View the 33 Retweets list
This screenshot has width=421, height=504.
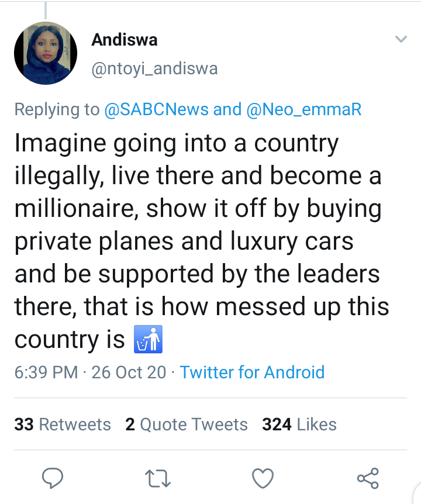pyautogui.click(x=63, y=424)
